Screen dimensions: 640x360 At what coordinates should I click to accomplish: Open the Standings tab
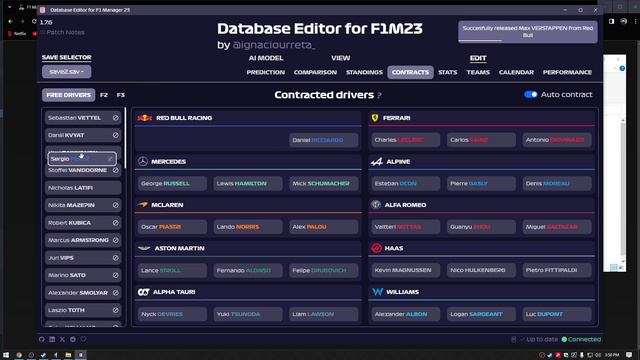click(364, 72)
